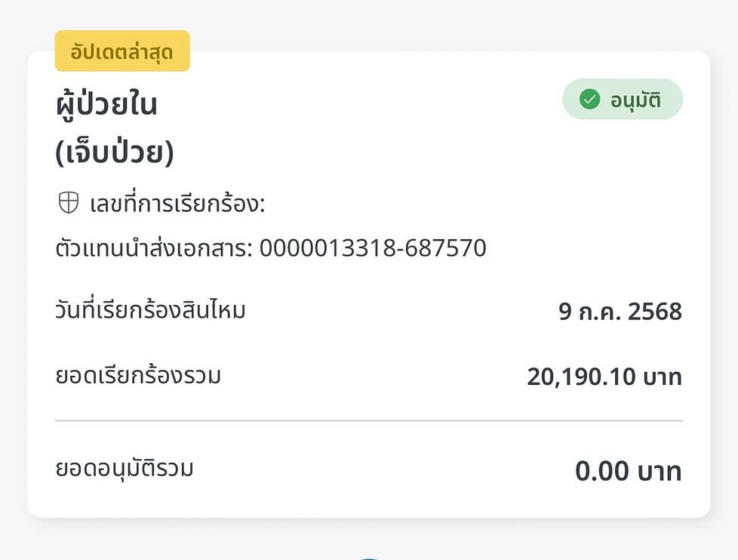Click the green checkmark approval icon
Viewport: 738px width, 560px height.
[589, 100]
